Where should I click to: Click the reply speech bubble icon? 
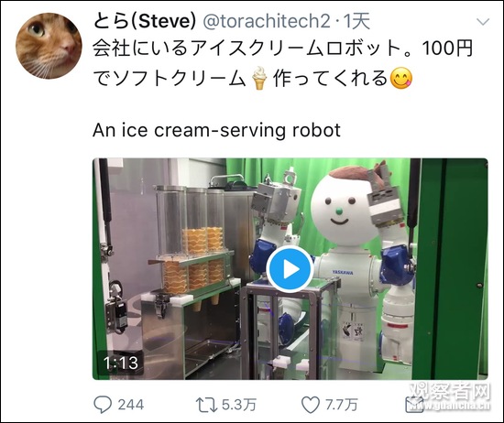(x=103, y=405)
